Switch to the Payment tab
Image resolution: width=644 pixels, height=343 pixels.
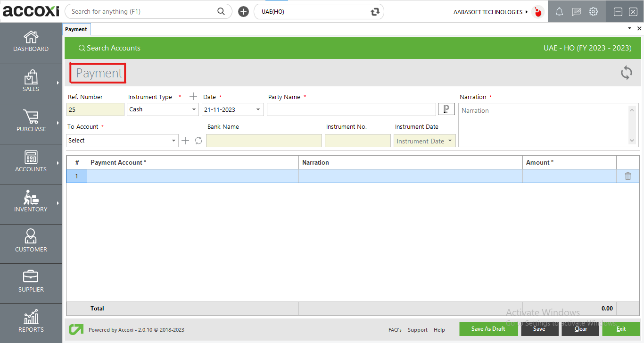76,29
